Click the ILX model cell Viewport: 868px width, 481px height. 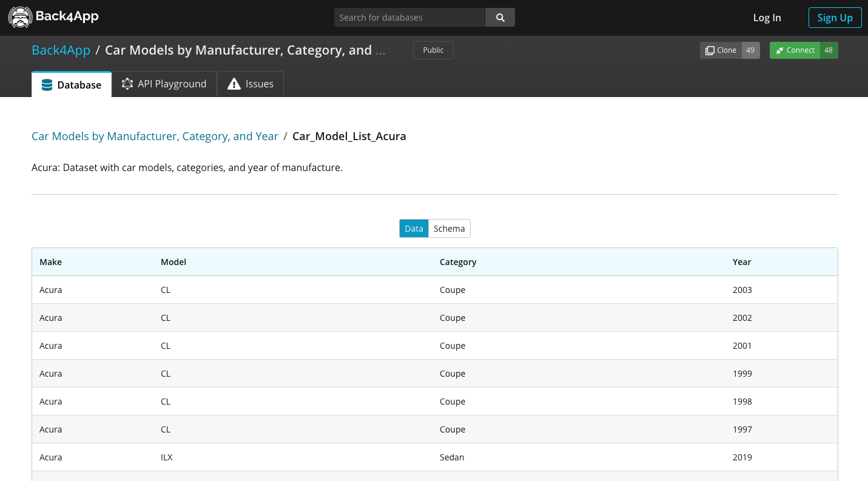167,457
